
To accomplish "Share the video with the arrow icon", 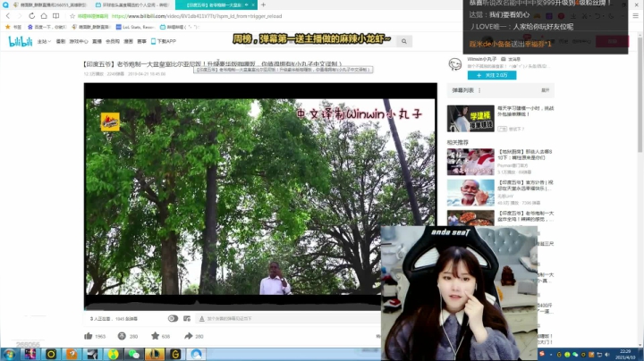I will pyautogui.click(x=188, y=336).
